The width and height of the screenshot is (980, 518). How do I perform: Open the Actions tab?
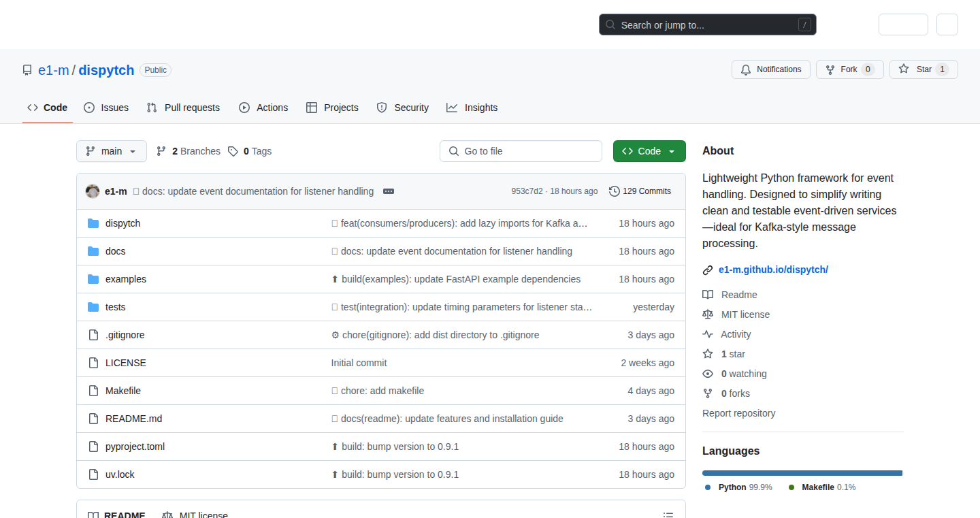pyautogui.click(x=263, y=108)
